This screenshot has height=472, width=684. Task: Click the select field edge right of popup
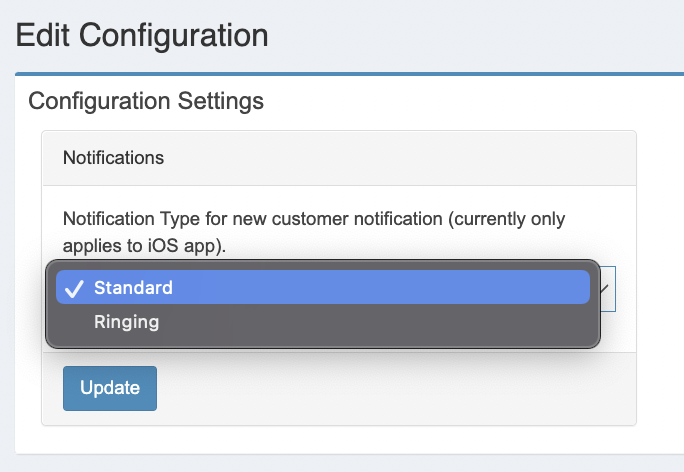[608, 289]
